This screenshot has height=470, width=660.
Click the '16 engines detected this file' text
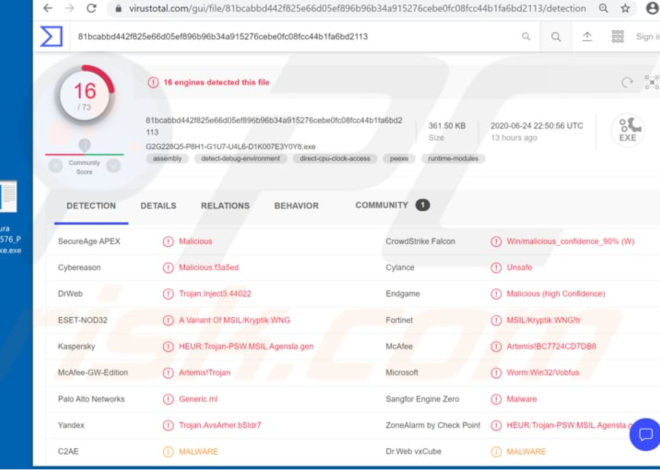click(216, 82)
